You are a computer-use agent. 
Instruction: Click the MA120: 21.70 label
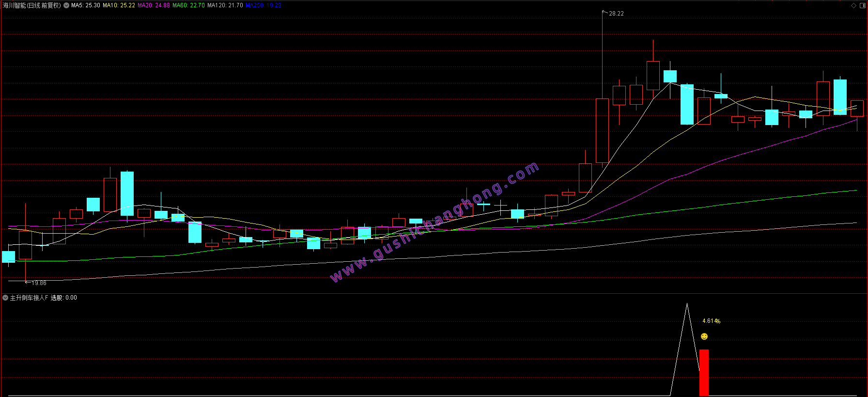pyautogui.click(x=225, y=5)
